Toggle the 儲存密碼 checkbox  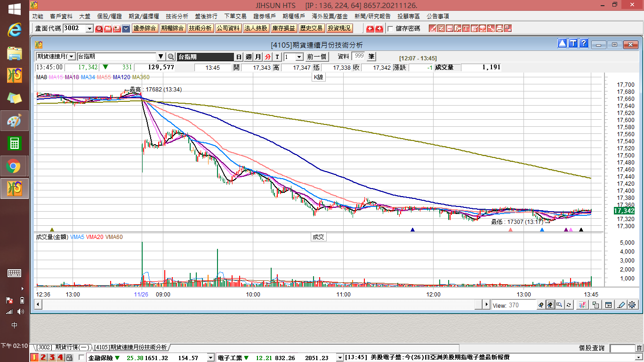390,29
